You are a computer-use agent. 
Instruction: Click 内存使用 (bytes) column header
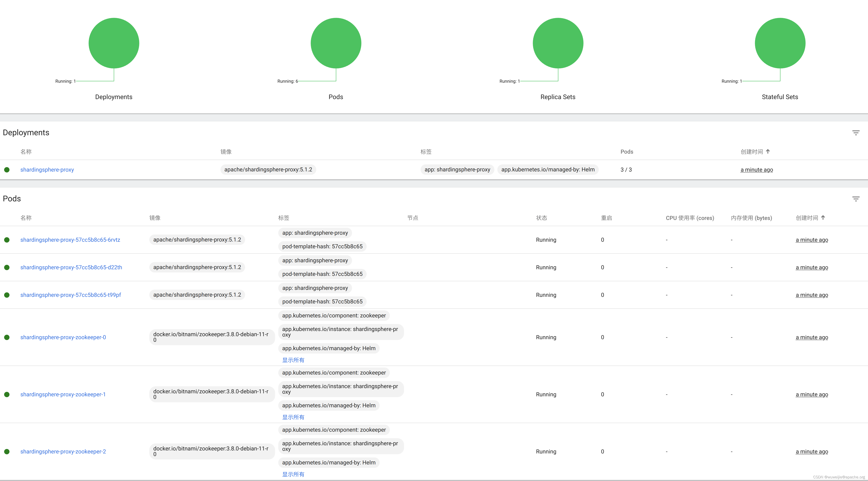(x=751, y=218)
